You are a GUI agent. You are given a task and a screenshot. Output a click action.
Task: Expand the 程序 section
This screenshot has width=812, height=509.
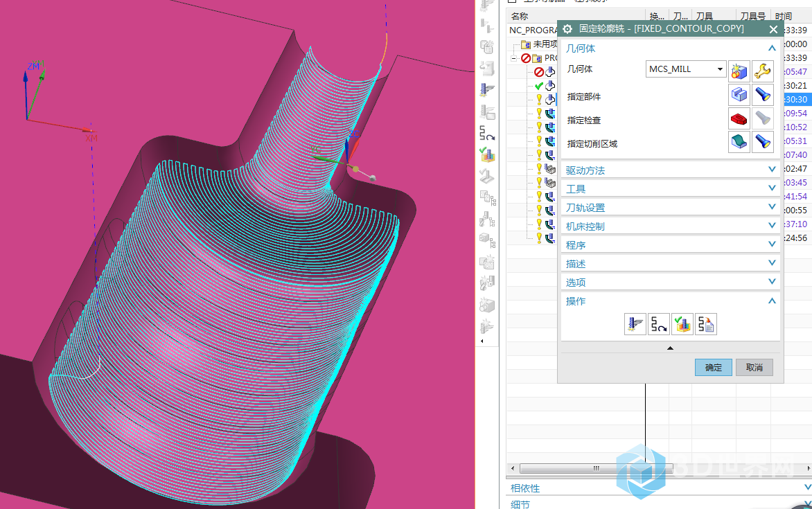pos(671,244)
